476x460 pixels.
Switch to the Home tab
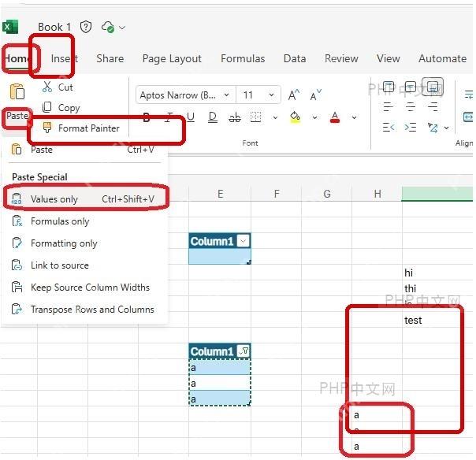coord(17,58)
